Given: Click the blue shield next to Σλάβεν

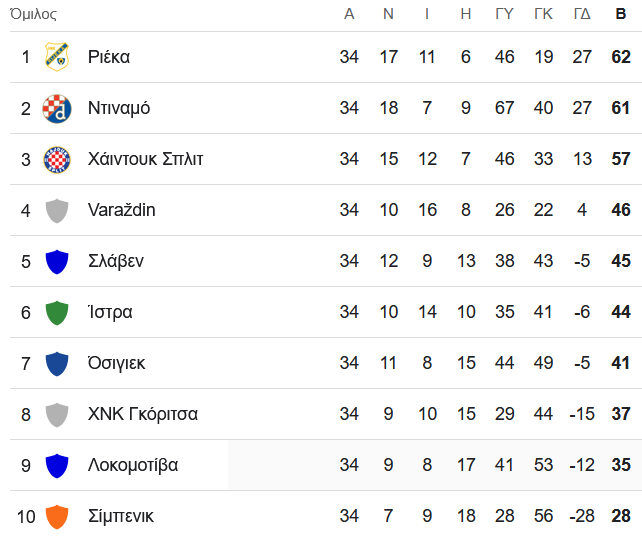Looking at the screenshot, I should (x=57, y=261).
